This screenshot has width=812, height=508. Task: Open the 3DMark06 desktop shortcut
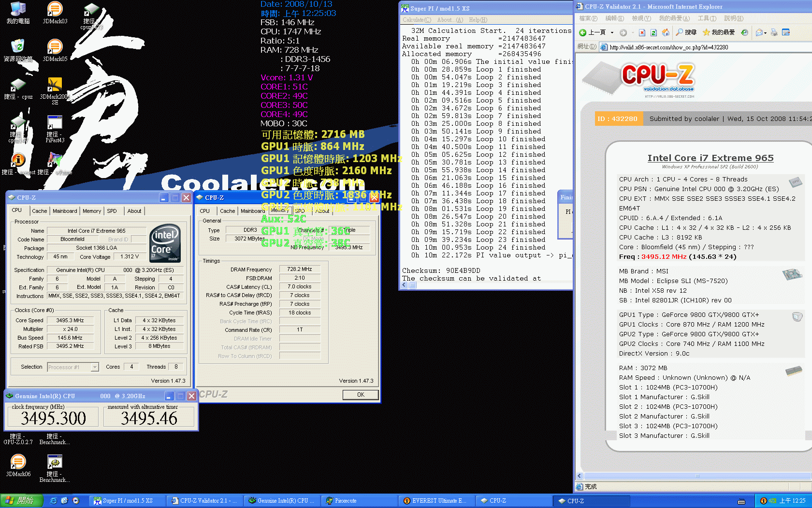point(18,466)
